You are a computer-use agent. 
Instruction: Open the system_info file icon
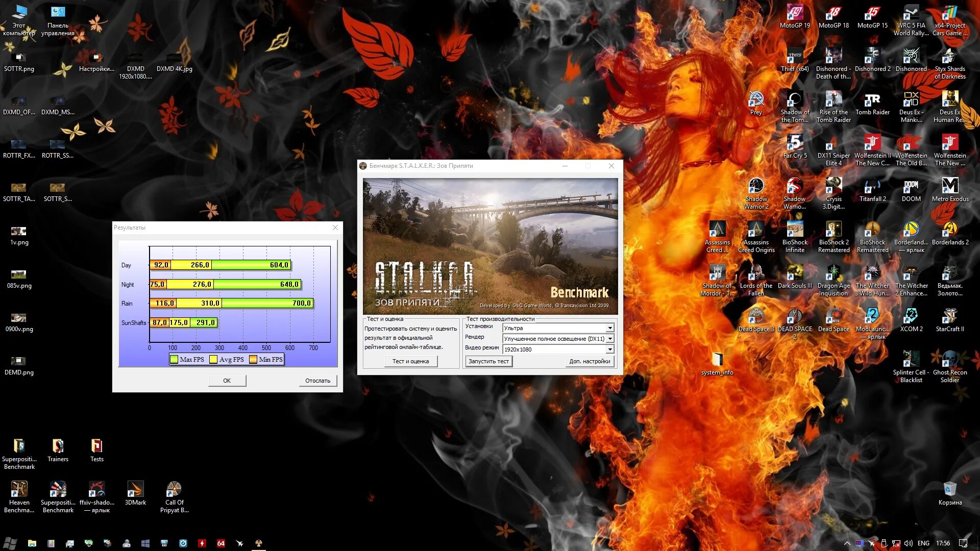coord(717,364)
